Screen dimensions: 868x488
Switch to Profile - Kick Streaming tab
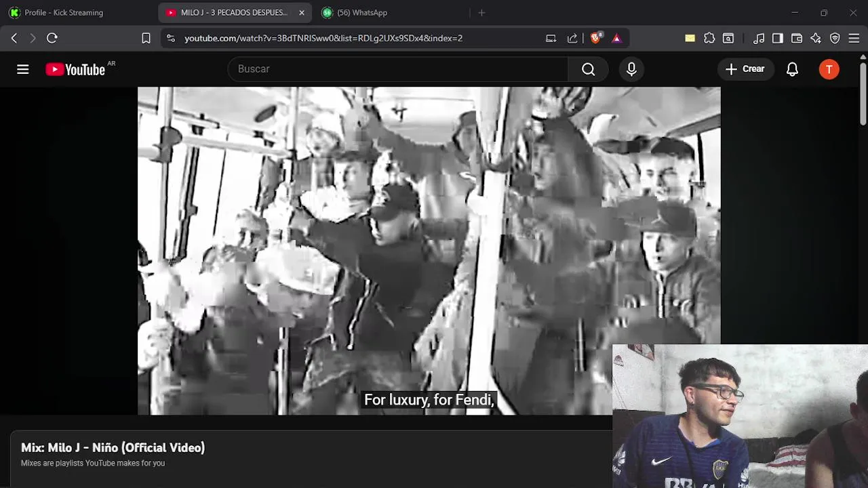(x=79, y=12)
